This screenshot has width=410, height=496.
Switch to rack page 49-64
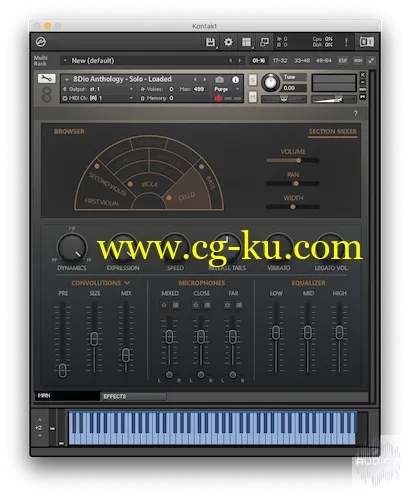324,60
